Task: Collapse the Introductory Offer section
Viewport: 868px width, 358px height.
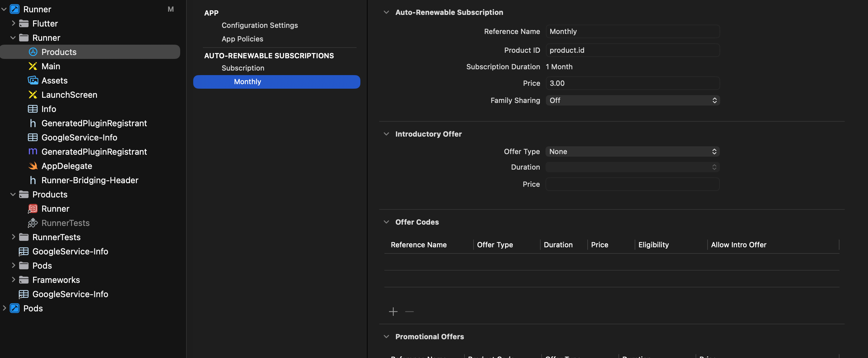Action: click(386, 134)
